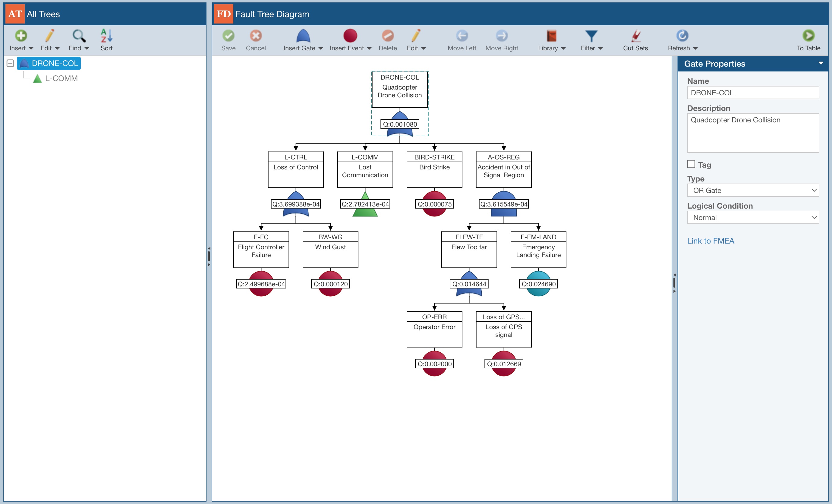Collapse the DRONE-COL tree node
The width and height of the screenshot is (832, 504).
(x=11, y=64)
